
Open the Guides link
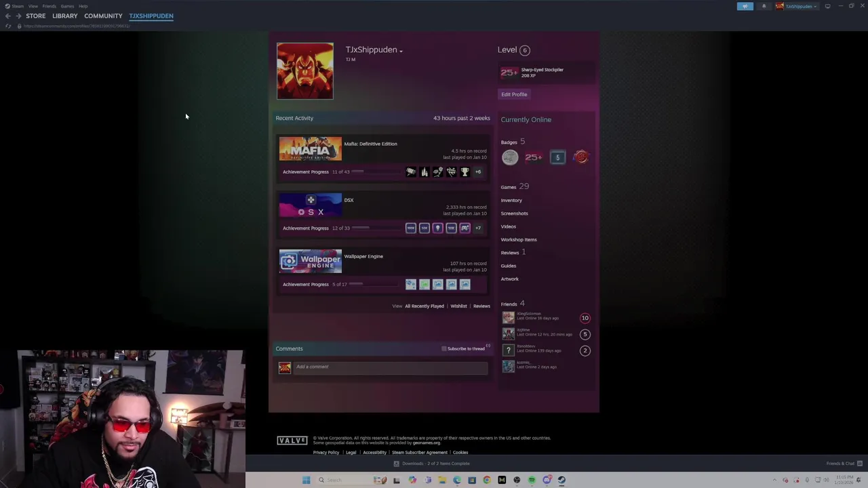tap(508, 266)
